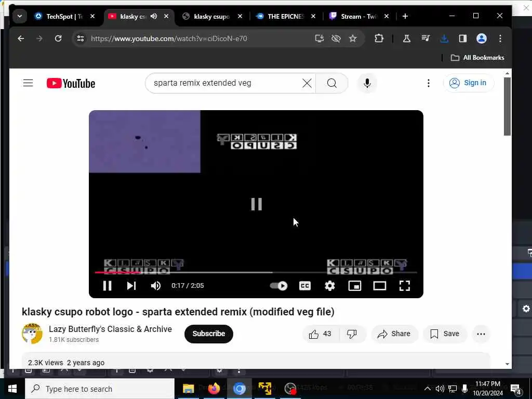Go to the YouTube home logo
This screenshot has width=532, height=399.
[x=71, y=83]
